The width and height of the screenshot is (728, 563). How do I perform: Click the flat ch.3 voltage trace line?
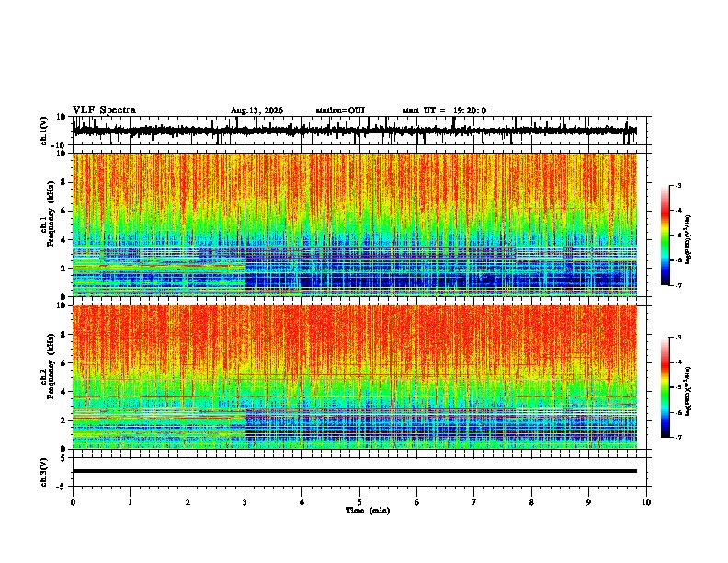click(354, 471)
